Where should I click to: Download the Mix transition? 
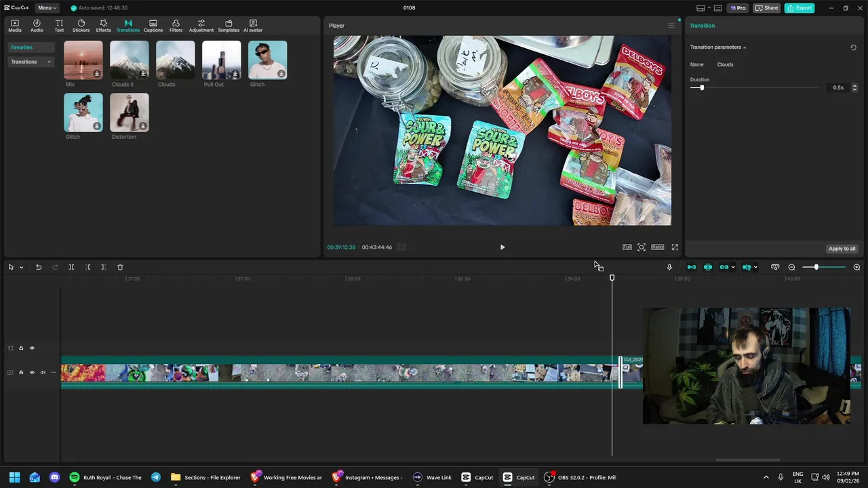click(x=97, y=74)
